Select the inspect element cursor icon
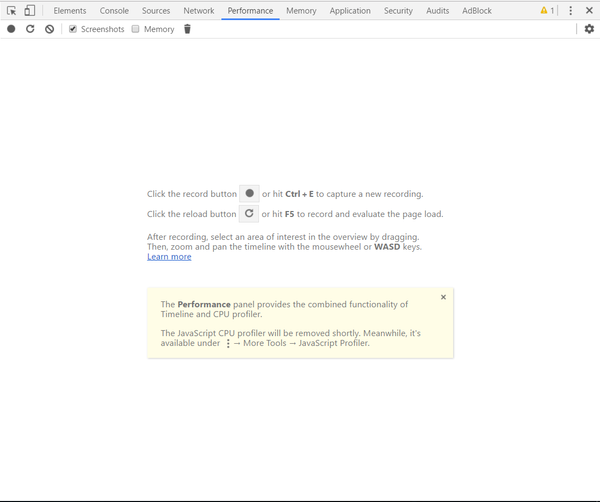Viewport: 600px width, 502px height. 11,11
